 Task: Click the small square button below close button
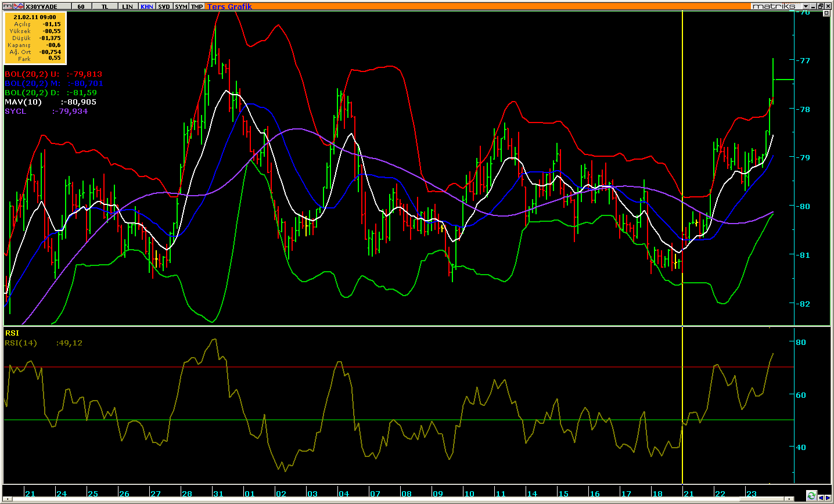(x=826, y=14)
